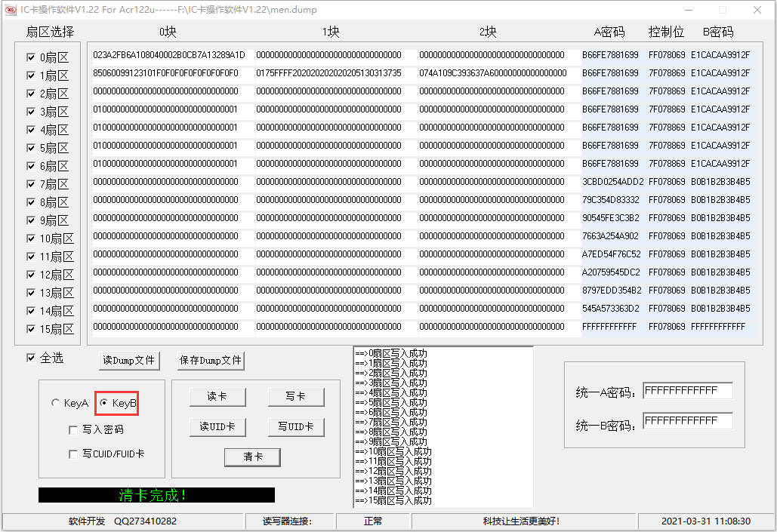Click sector 11 A密码 cell A7ED54F76C52

611,254
